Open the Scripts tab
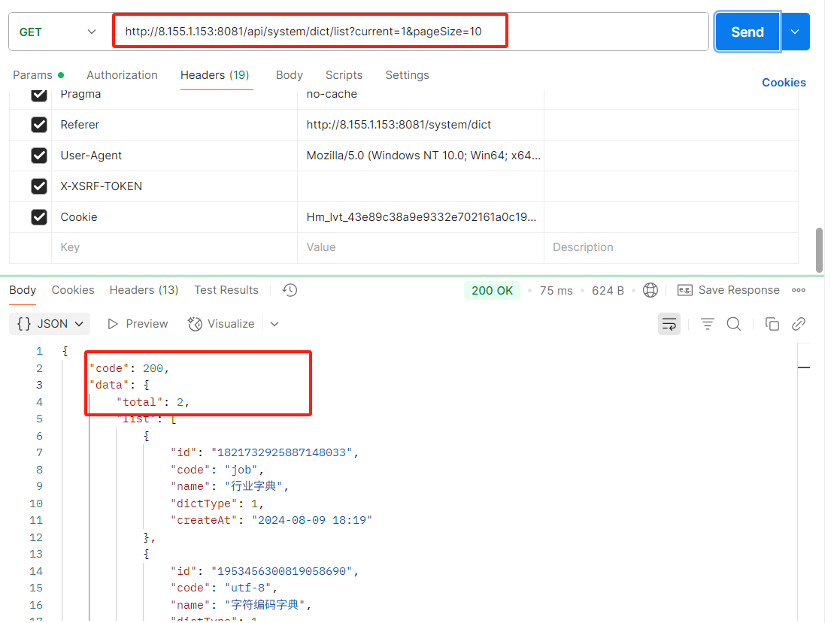 (x=344, y=75)
